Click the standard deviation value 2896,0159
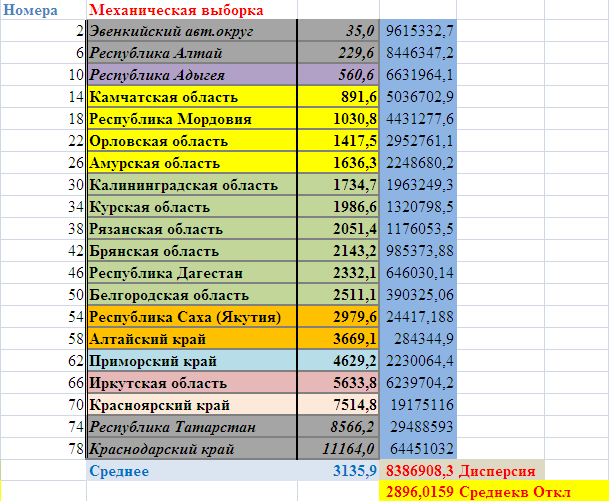Viewport: 609px width, 501px height. pyautogui.click(x=418, y=491)
